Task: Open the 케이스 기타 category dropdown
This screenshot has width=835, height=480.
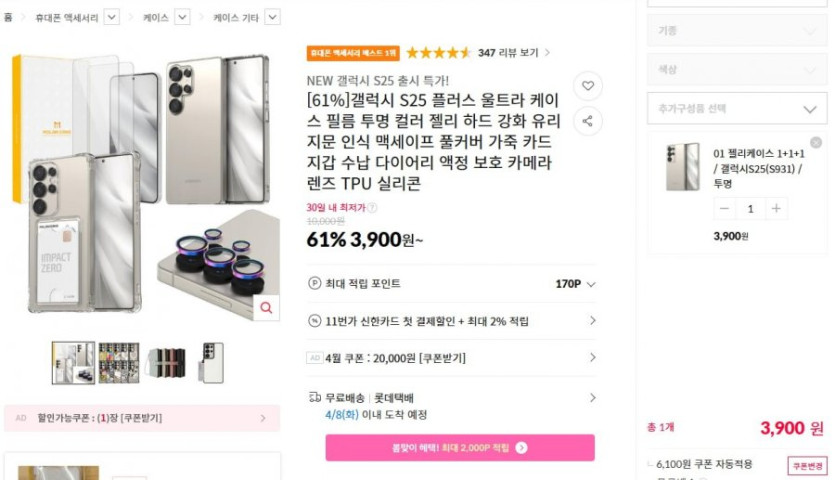Action: point(272,17)
